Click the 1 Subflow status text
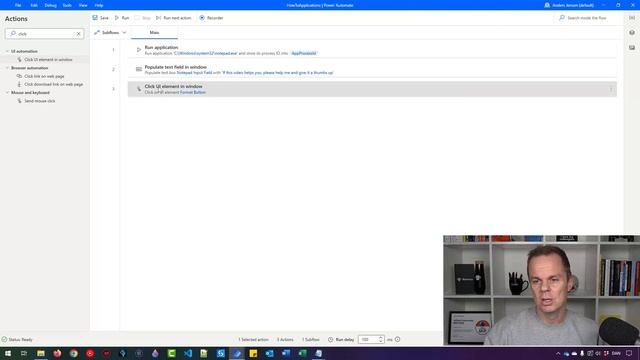The height and width of the screenshot is (360, 640). pyautogui.click(x=311, y=340)
